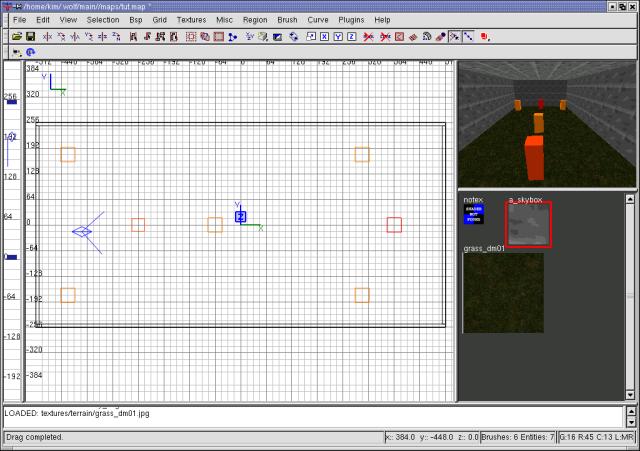Click the Select Partial Tall icon
Viewport: 640px width, 451px height.
pyautogui.click(x=160, y=37)
